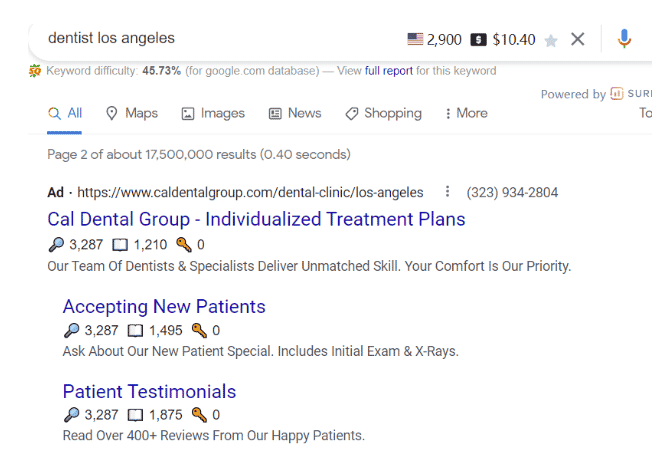Viewport: 672px width, 460px height.
Task: Visit the Accepting New Patients sitelink
Action: coord(164,306)
